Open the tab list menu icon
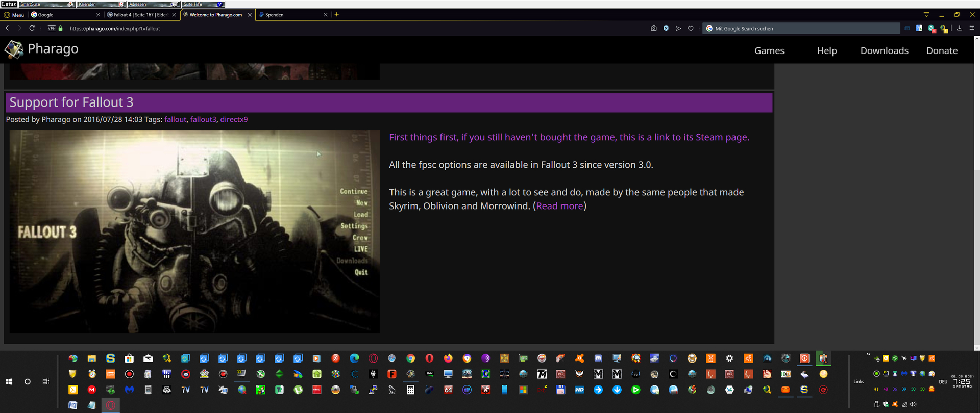Image resolution: width=980 pixels, height=413 pixels. (926, 15)
